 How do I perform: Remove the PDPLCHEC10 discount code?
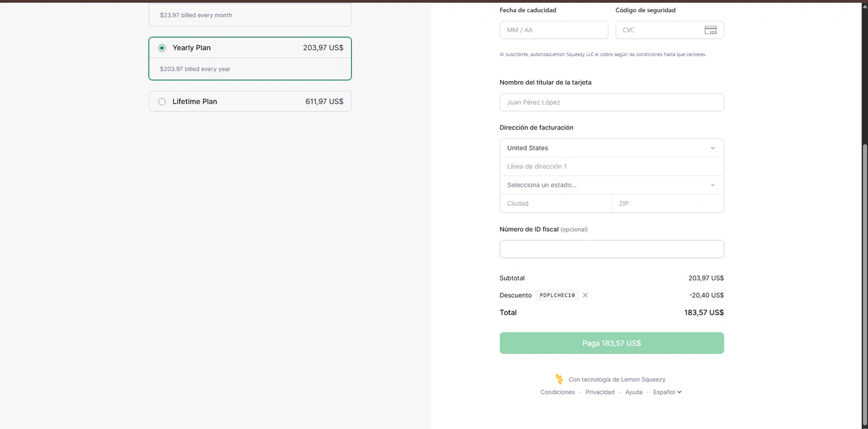[585, 295]
